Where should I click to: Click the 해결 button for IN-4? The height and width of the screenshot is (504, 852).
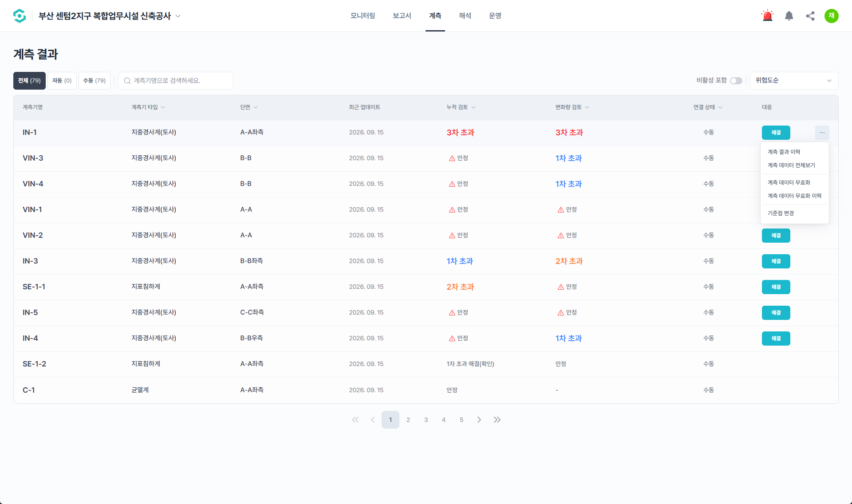coord(776,339)
